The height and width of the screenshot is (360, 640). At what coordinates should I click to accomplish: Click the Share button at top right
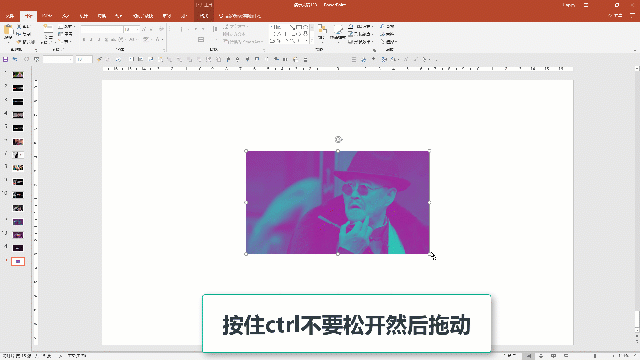click(x=616, y=16)
